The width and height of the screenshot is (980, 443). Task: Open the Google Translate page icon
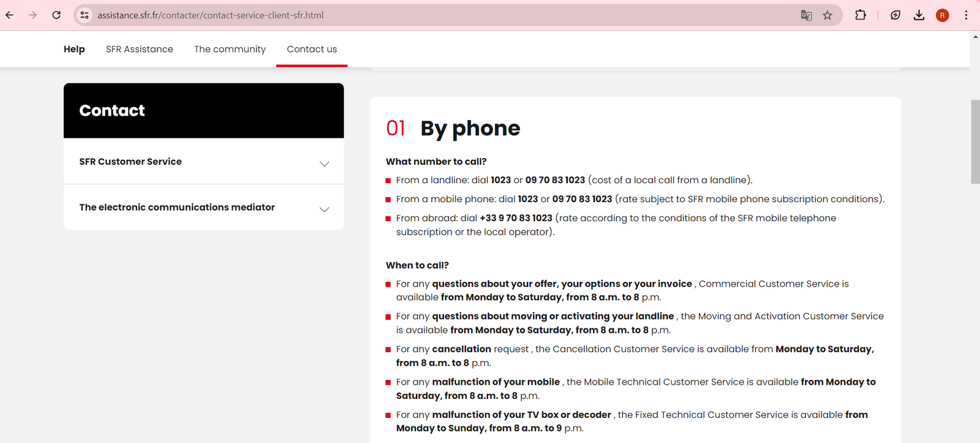[x=806, y=15]
